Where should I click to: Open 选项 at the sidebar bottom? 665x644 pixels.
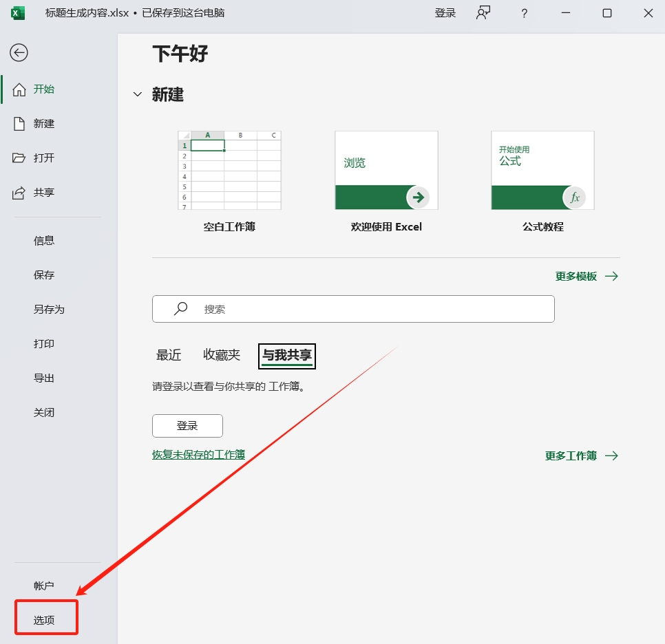click(x=43, y=620)
